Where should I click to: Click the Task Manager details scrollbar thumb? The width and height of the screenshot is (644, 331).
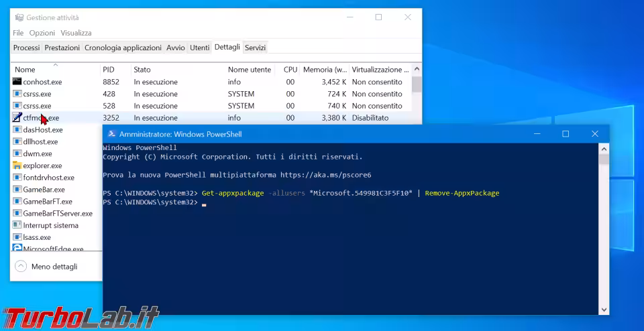coord(417,84)
